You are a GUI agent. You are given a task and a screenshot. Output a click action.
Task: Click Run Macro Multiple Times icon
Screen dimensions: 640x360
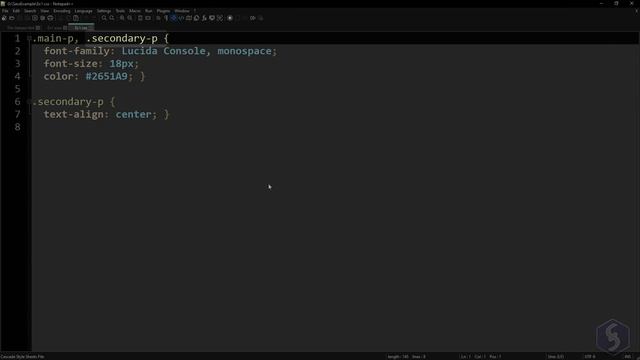[x=253, y=18]
